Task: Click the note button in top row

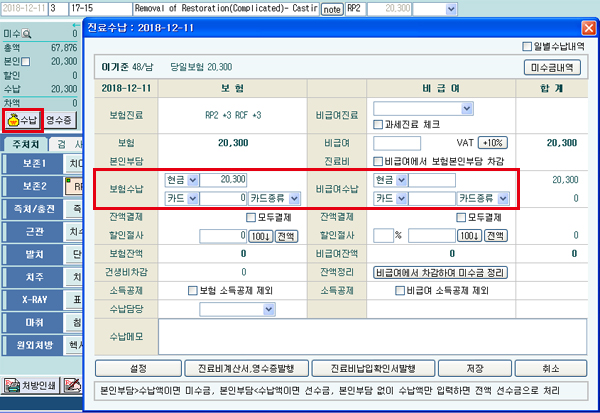Action: tap(331, 9)
